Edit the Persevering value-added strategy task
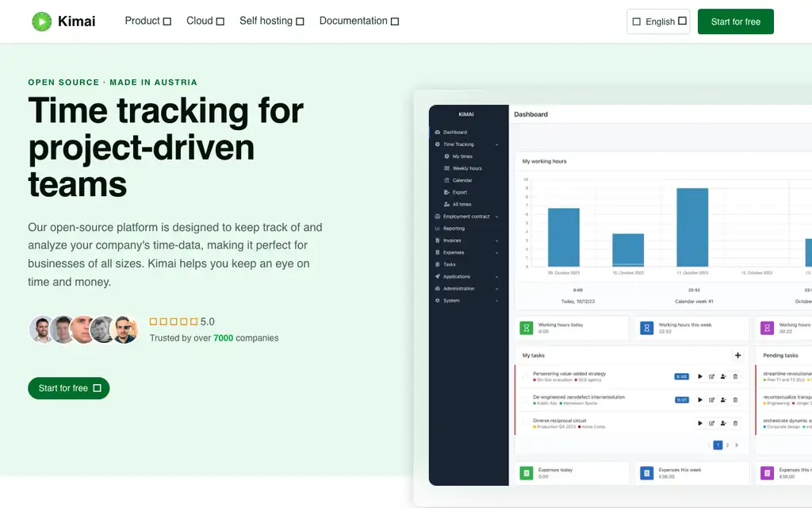The height and width of the screenshot is (508, 812). point(711,376)
